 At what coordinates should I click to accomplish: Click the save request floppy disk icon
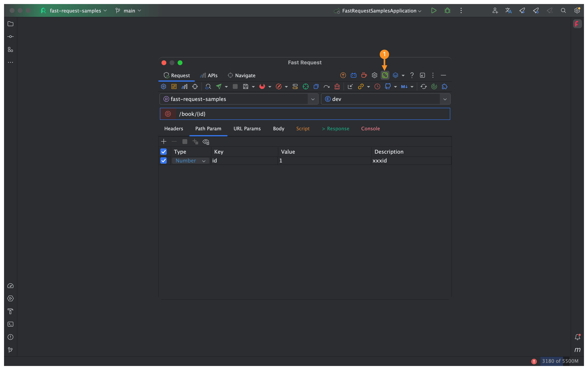(245, 87)
